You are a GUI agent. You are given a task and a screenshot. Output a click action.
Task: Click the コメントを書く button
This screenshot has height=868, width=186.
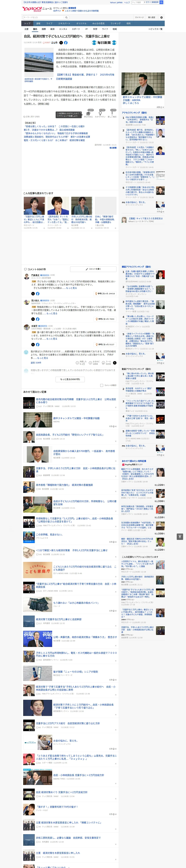93,269
